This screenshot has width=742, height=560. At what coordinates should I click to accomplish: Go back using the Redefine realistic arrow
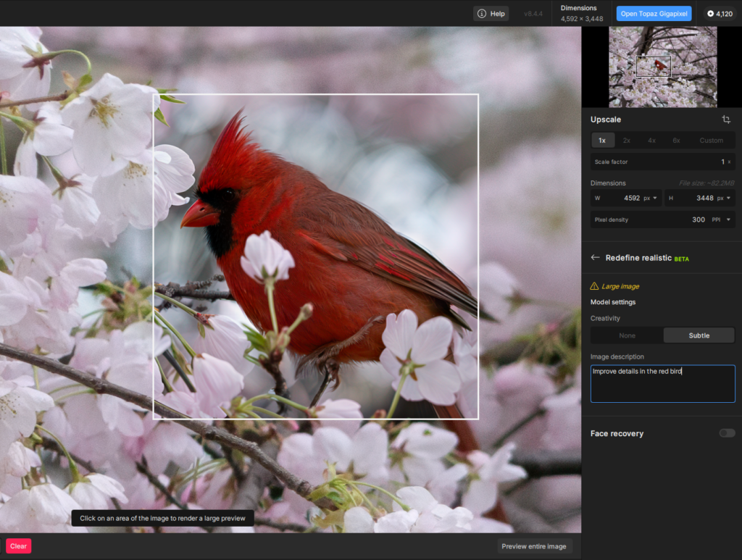point(596,258)
